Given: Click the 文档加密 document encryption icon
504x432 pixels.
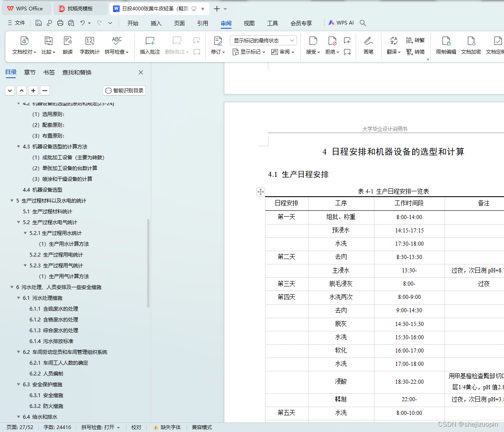Looking at the screenshot, I should (x=471, y=41).
